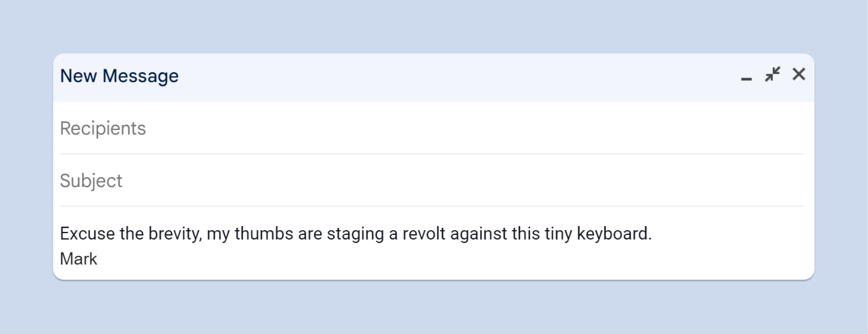This screenshot has height=334, width=868.
Task: Click the word "brevity" in the message body
Action: click(x=174, y=233)
